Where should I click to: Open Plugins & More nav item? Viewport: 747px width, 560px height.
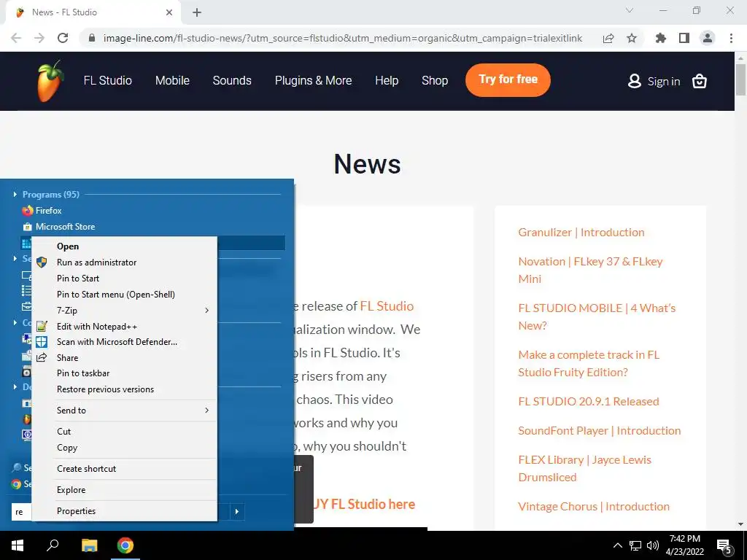(314, 80)
